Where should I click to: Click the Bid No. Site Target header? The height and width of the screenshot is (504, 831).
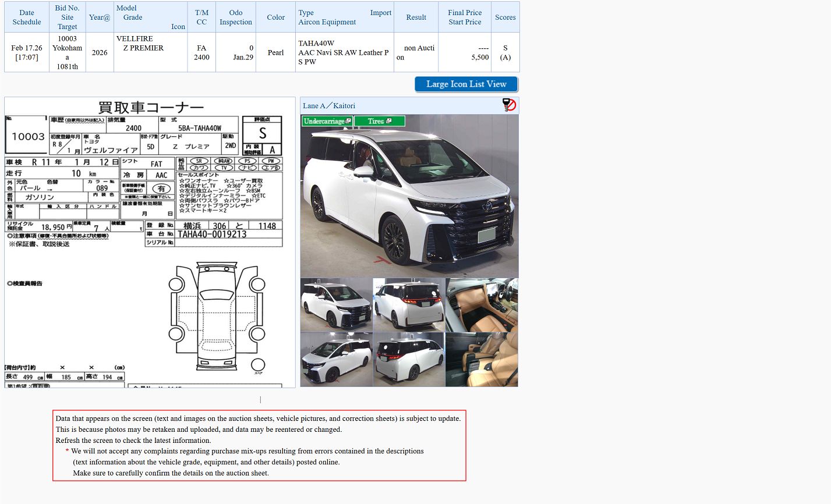click(68, 17)
